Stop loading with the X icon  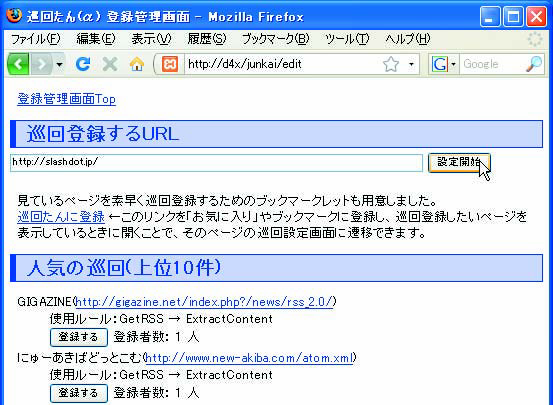coord(110,64)
